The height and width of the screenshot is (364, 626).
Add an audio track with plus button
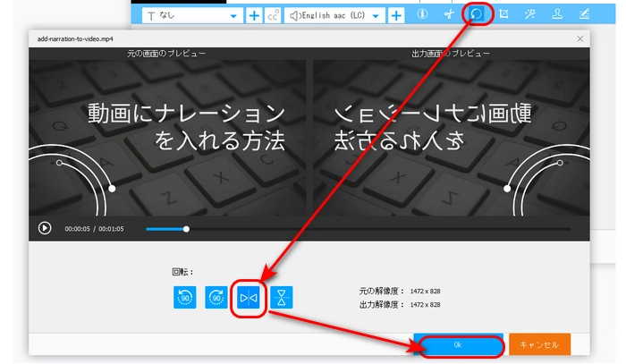click(396, 16)
